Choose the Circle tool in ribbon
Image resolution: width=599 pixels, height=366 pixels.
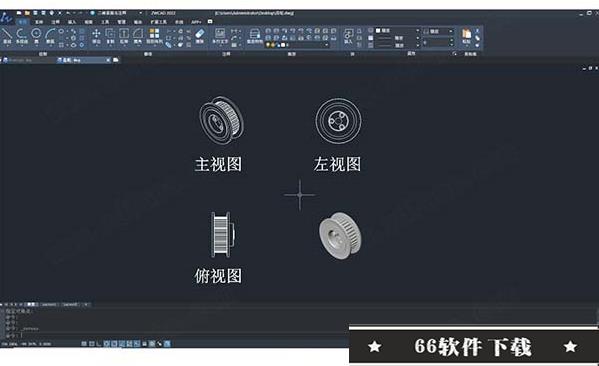[36, 36]
